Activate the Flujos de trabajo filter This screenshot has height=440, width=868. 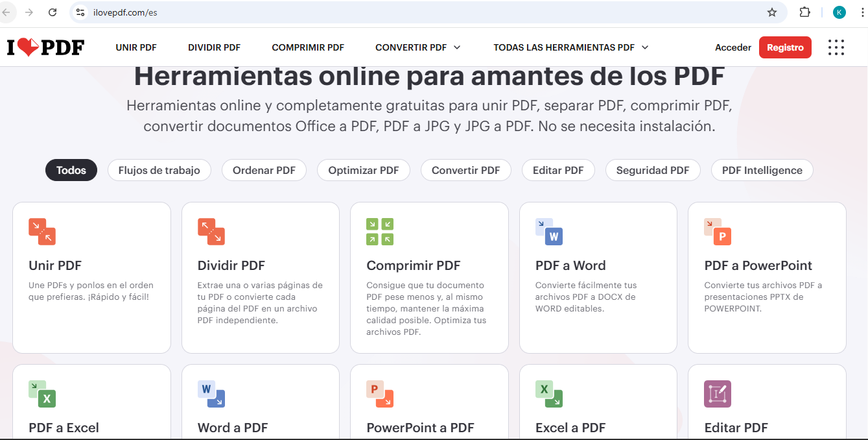tap(159, 170)
